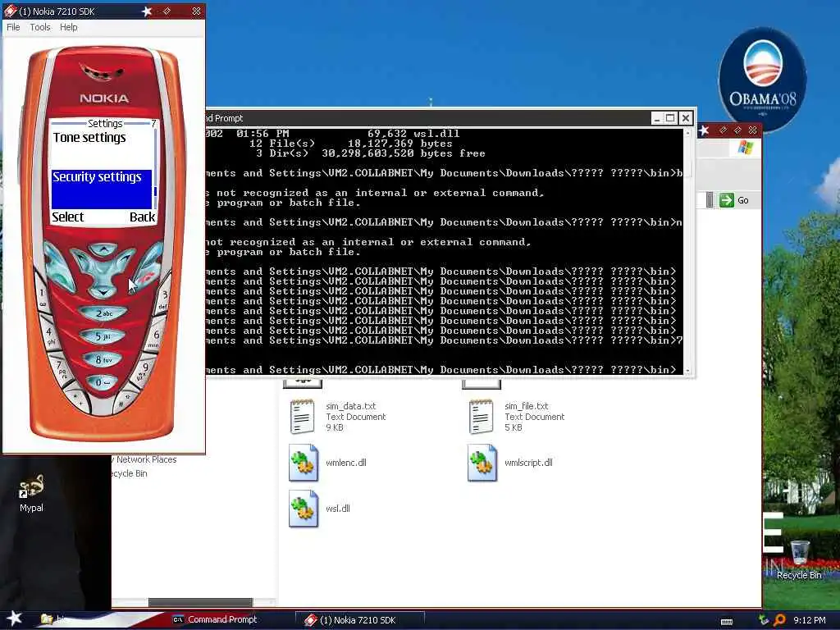Tap the phone keypad key 9 wxyz
Screen dimensions: 840x630
143,370
